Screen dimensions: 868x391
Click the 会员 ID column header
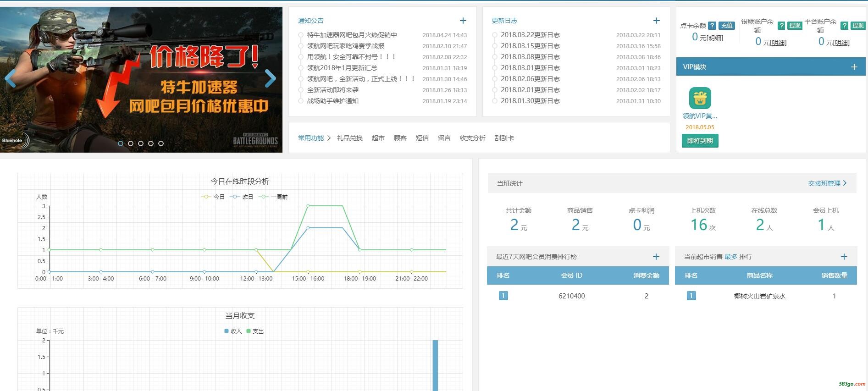tap(572, 275)
